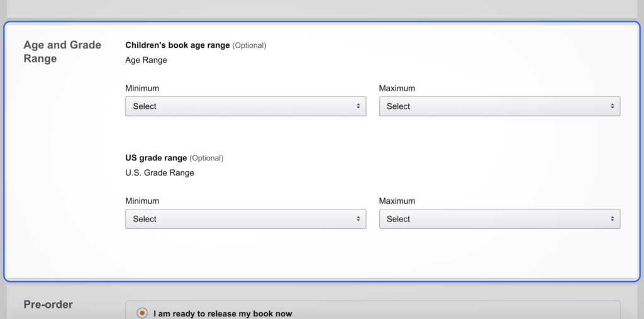Click the 'Age Range' subtitle text
The height and width of the screenshot is (319, 644).
click(x=146, y=60)
